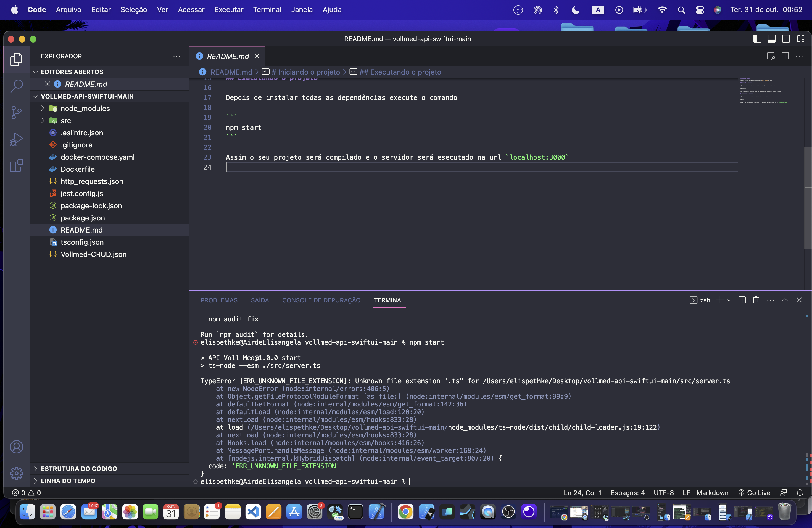
Task: Split the terminal panel
Action: click(x=742, y=300)
